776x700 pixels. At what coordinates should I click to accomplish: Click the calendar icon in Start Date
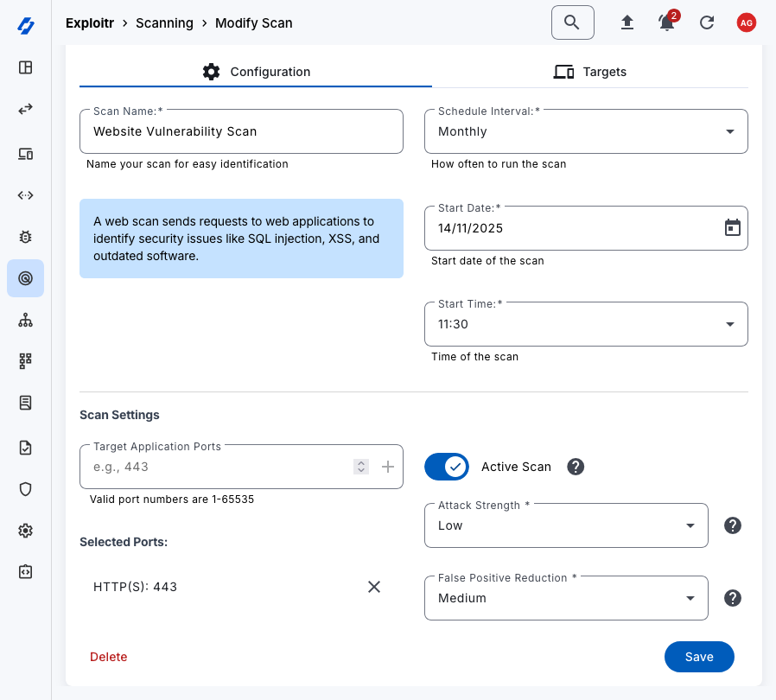[732, 228]
